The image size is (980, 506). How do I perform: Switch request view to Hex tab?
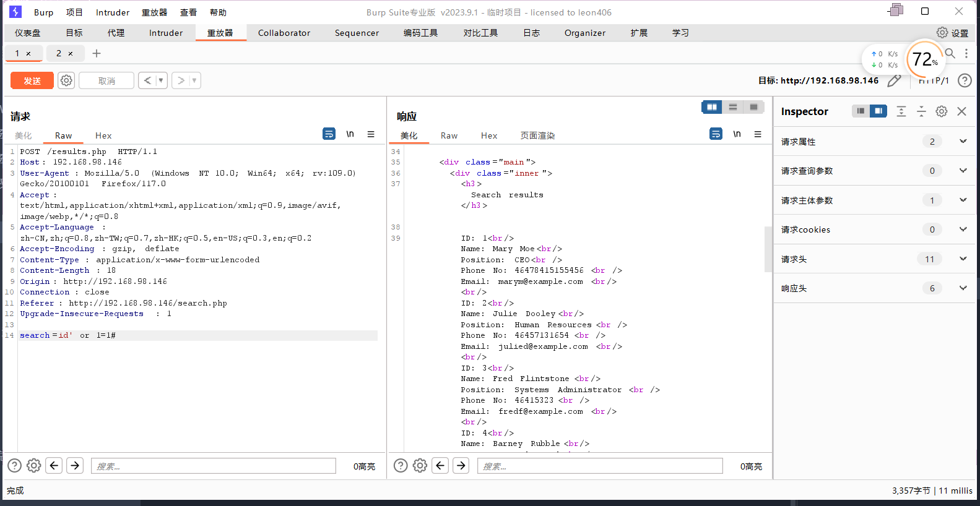pos(103,135)
